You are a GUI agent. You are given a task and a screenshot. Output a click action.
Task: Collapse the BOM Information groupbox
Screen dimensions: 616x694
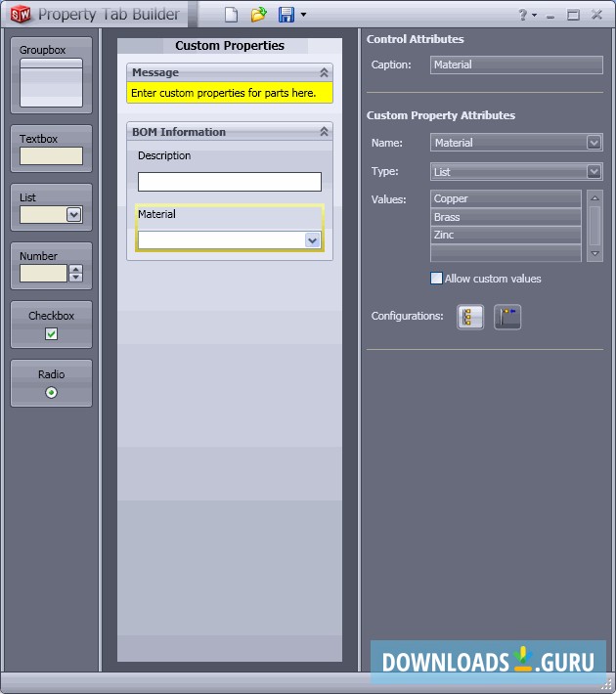(x=324, y=131)
